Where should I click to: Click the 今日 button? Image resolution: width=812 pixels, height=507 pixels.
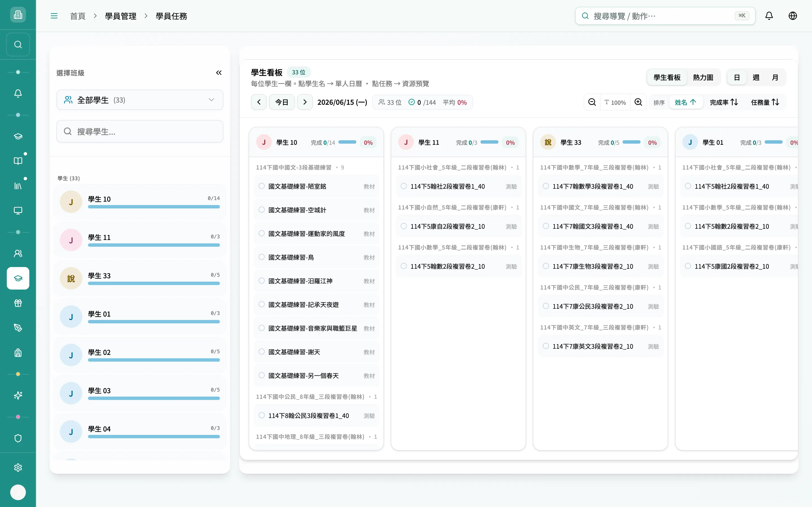pos(282,102)
